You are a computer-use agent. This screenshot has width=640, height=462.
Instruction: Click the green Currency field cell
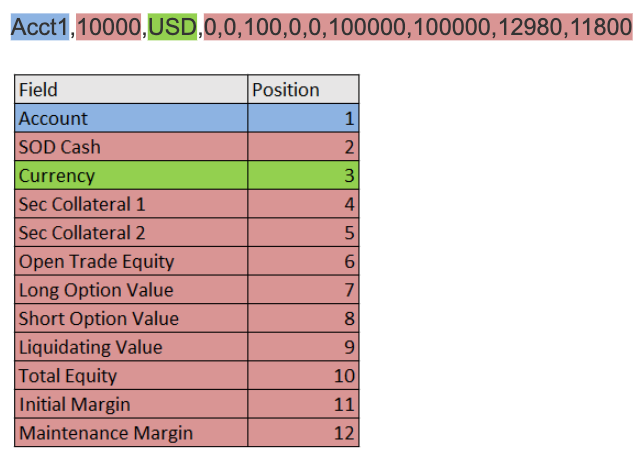coord(131,175)
